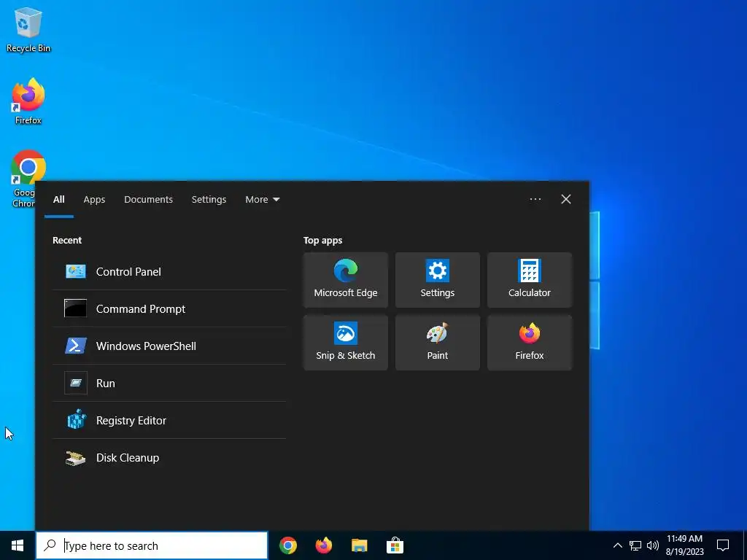Open the three-dot options menu

point(535,200)
